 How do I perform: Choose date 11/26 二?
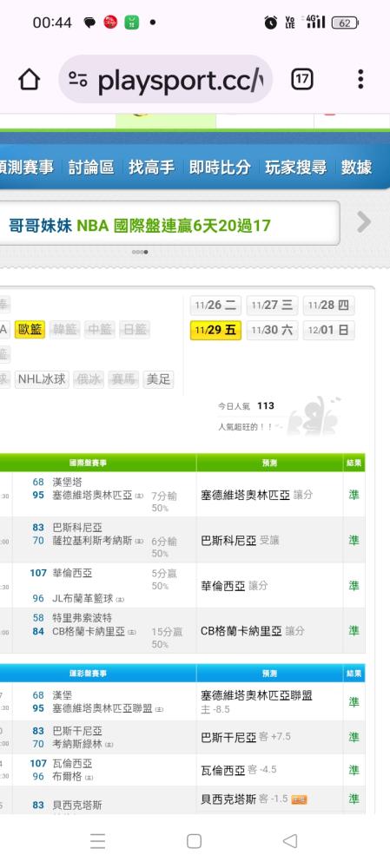(x=215, y=306)
